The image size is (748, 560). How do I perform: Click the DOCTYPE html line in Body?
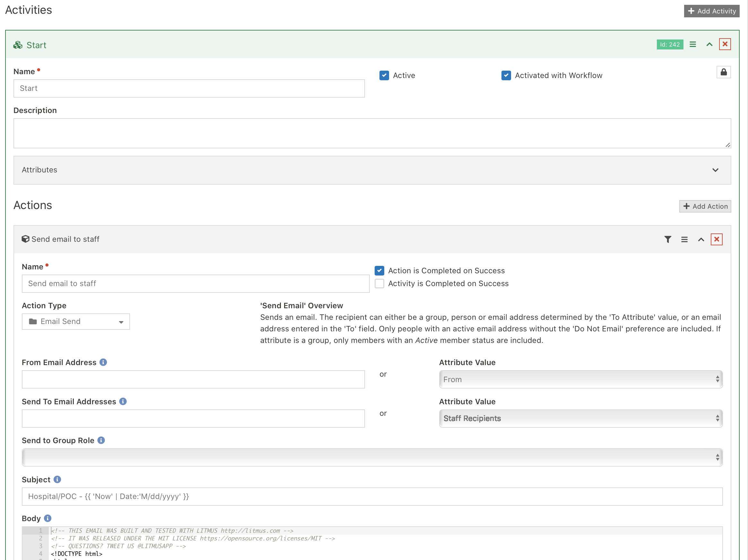(76, 554)
